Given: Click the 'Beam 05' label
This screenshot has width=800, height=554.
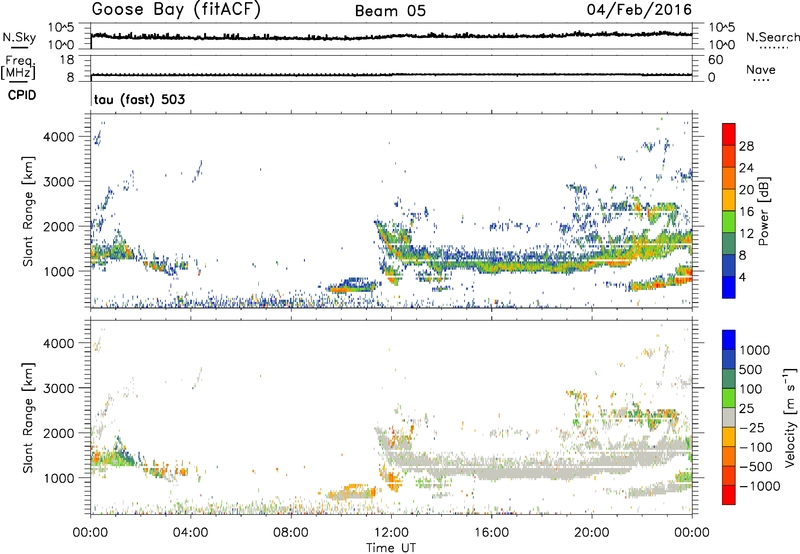Looking at the screenshot, I should 390,11.
